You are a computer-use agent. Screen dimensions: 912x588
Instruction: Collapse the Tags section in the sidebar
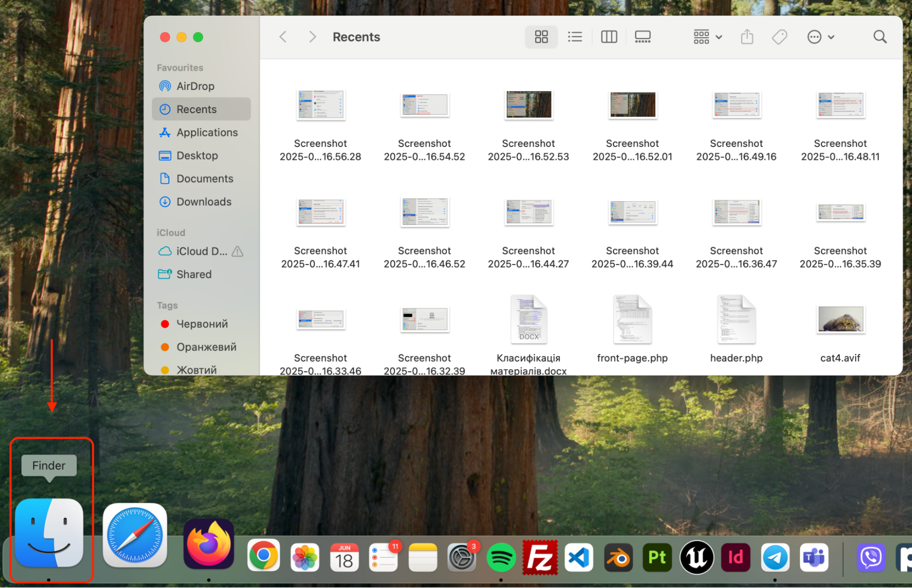tap(167, 305)
